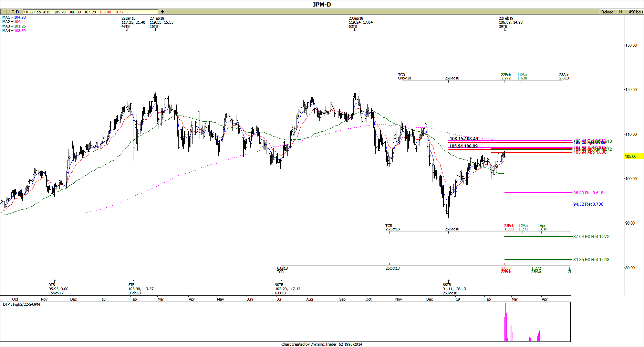Select the 6Jul18 swing low arrow marker
644x347 pixels.
(281, 281)
